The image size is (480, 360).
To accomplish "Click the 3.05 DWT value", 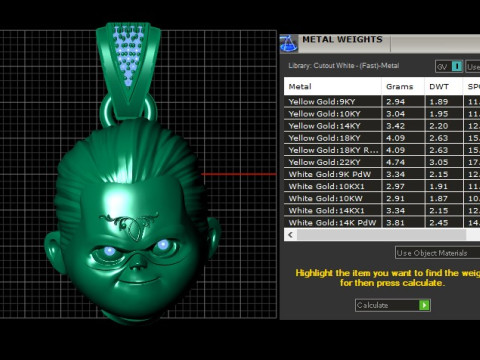I will [439, 162].
